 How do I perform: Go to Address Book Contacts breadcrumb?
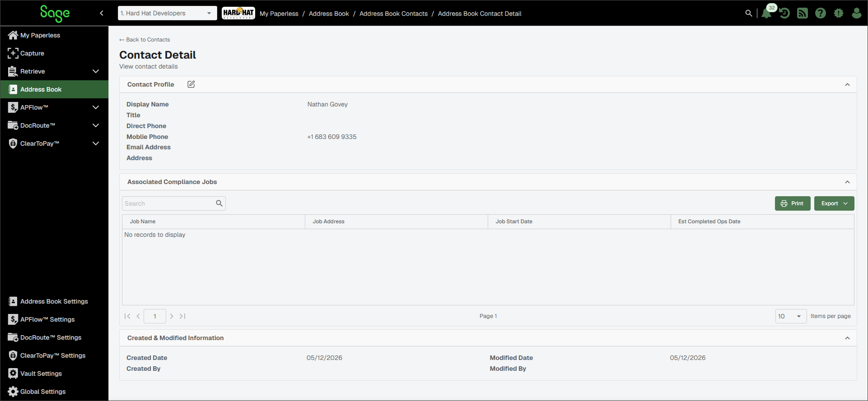(x=393, y=14)
